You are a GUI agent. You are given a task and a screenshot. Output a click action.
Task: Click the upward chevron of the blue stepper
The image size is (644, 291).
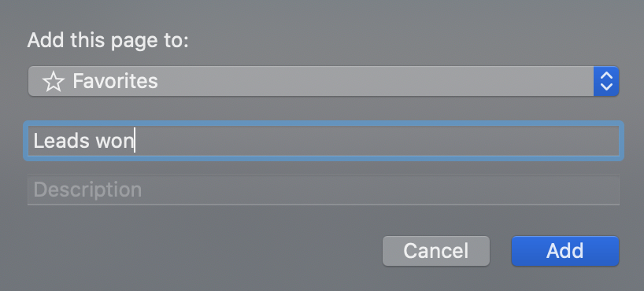pyautogui.click(x=606, y=76)
